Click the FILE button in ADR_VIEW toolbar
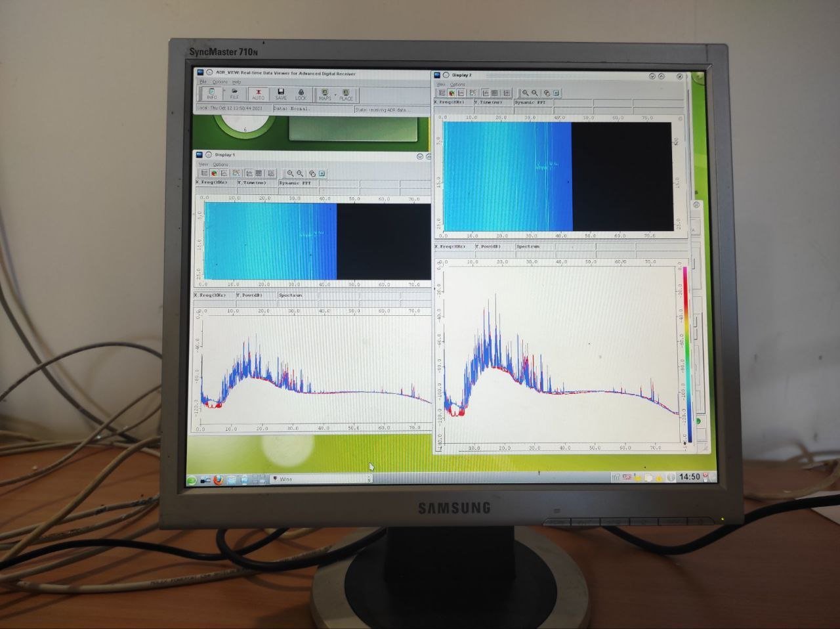The image size is (840, 629). pos(234,94)
